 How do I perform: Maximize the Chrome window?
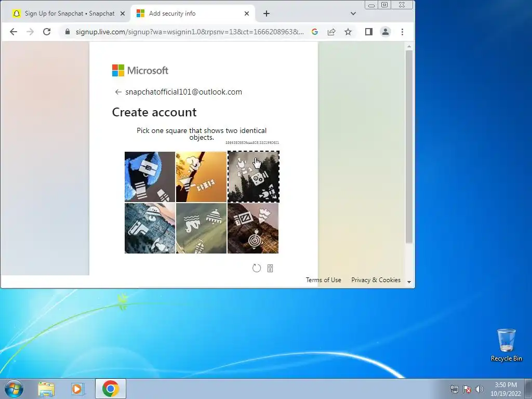click(x=384, y=5)
